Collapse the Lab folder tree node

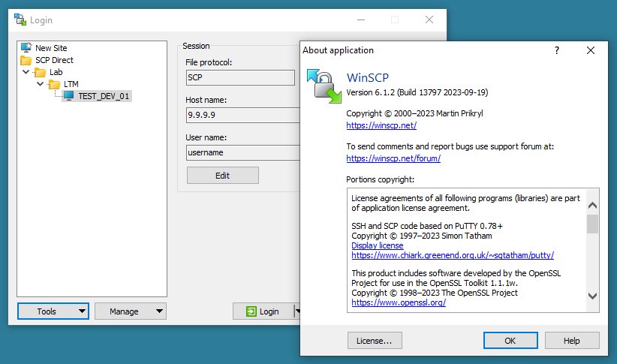tap(27, 72)
